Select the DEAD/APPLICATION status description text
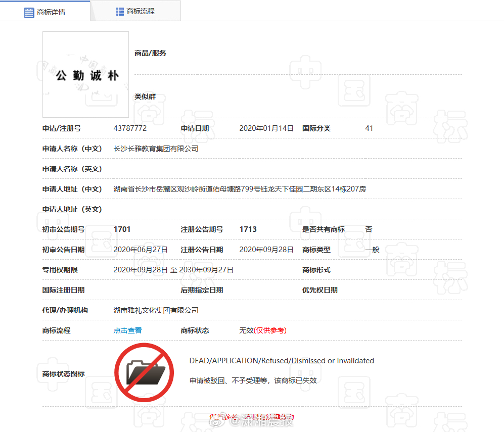Image resolution: width=504 pixels, height=432 pixels. tap(282, 361)
